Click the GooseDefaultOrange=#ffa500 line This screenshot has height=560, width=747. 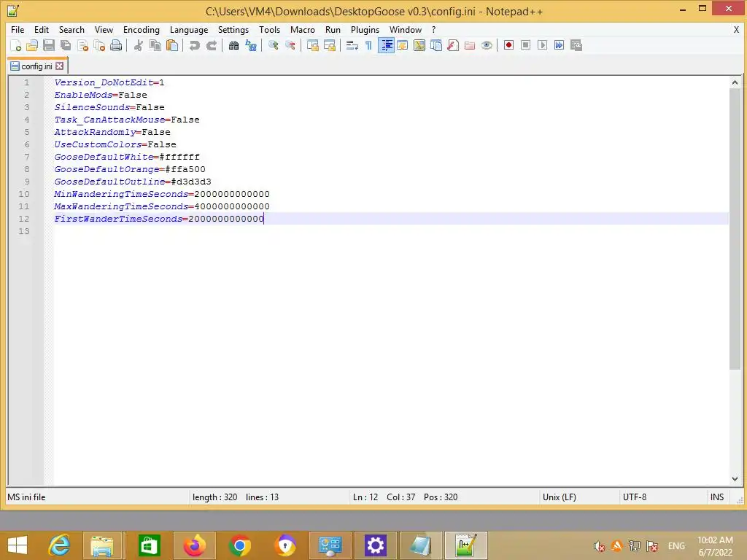[x=130, y=169]
